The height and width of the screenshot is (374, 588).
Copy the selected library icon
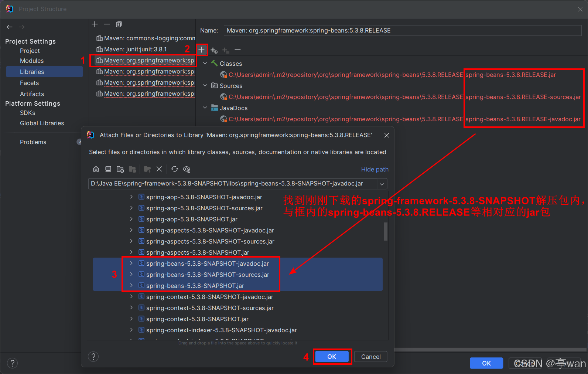coord(119,24)
